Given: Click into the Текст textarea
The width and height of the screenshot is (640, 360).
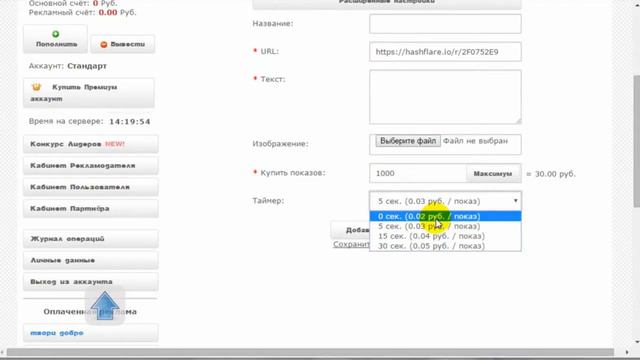Looking at the screenshot, I should point(445,97).
